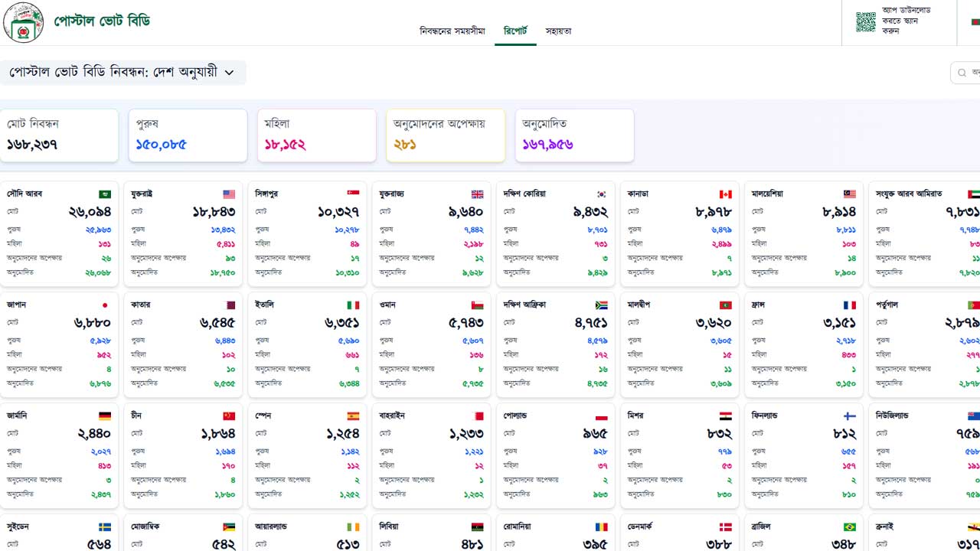Image resolution: width=980 pixels, height=551 pixels.
Task: Click the মোট নিবন্ধন summary card
Action: (x=59, y=135)
